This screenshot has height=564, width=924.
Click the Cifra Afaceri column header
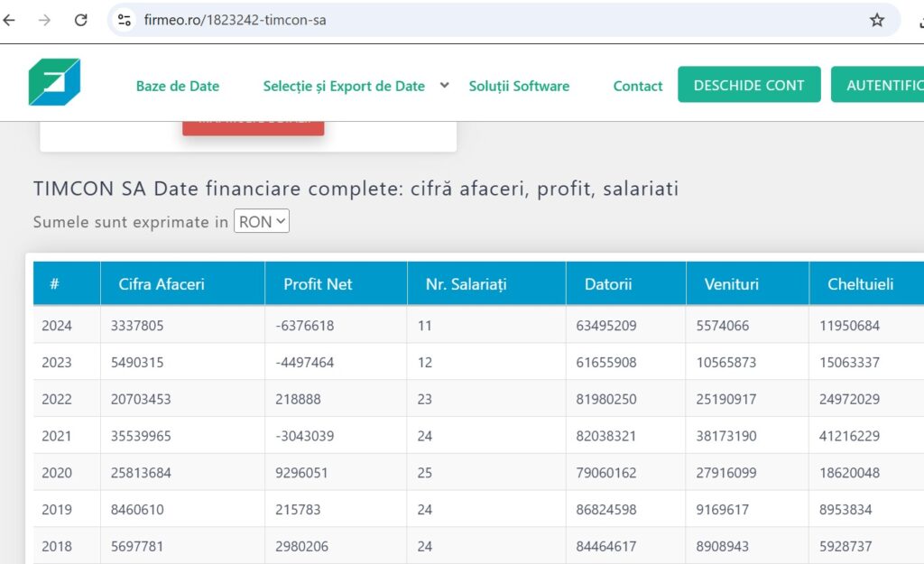pos(162,284)
